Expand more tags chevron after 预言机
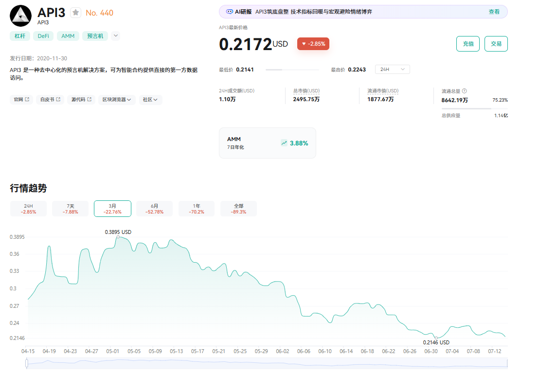The height and width of the screenshot is (392, 539). tap(116, 36)
